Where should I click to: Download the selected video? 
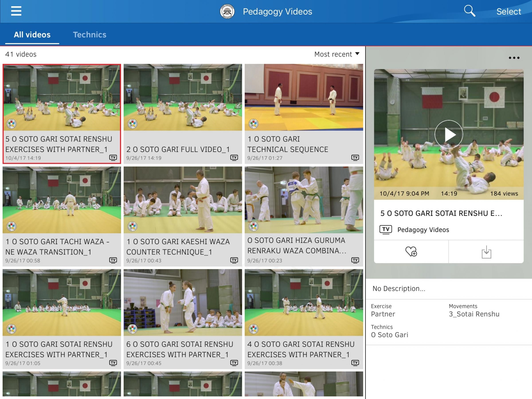click(486, 252)
